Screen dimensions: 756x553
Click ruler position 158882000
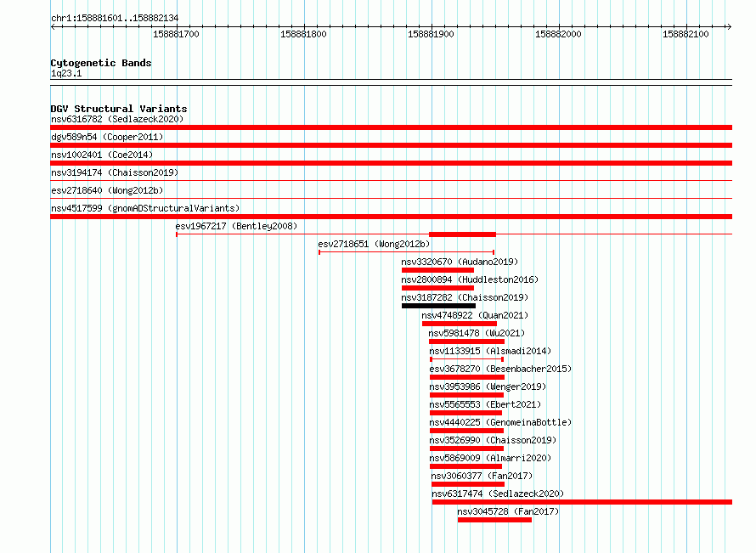[558, 34]
